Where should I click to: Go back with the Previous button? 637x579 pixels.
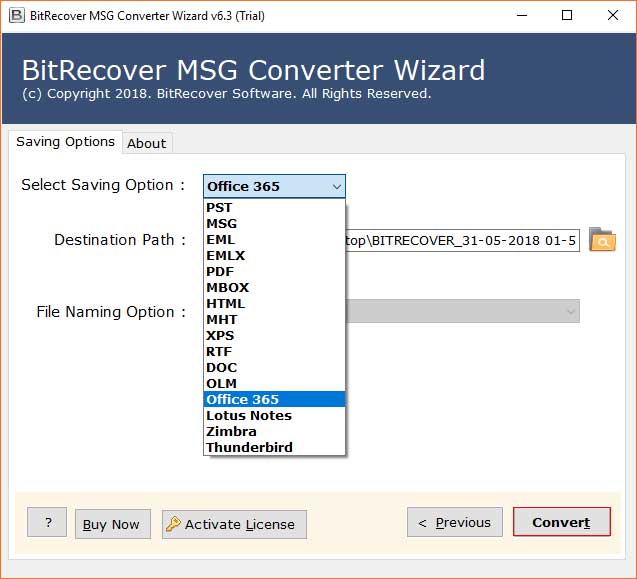point(455,522)
